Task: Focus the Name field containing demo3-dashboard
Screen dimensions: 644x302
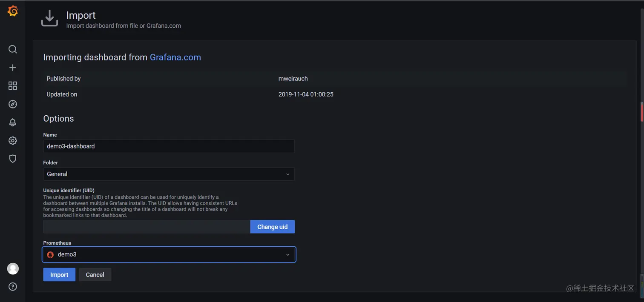Action: coord(169,146)
